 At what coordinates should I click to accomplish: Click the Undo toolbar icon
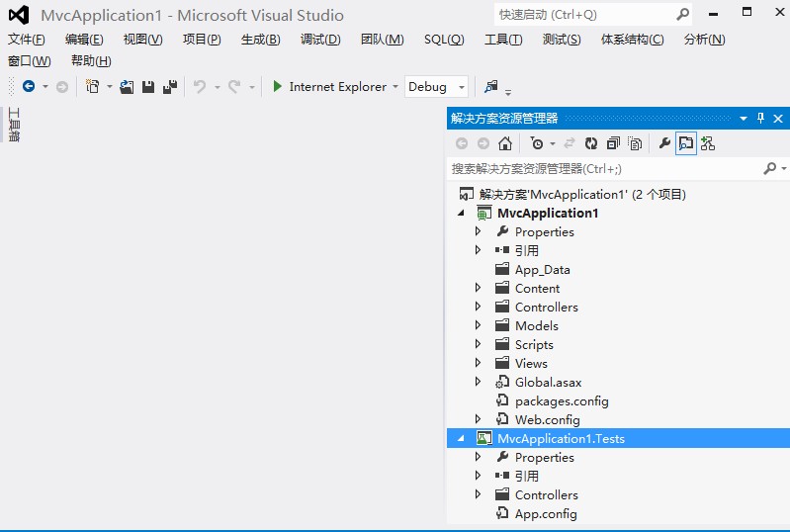point(200,87)
